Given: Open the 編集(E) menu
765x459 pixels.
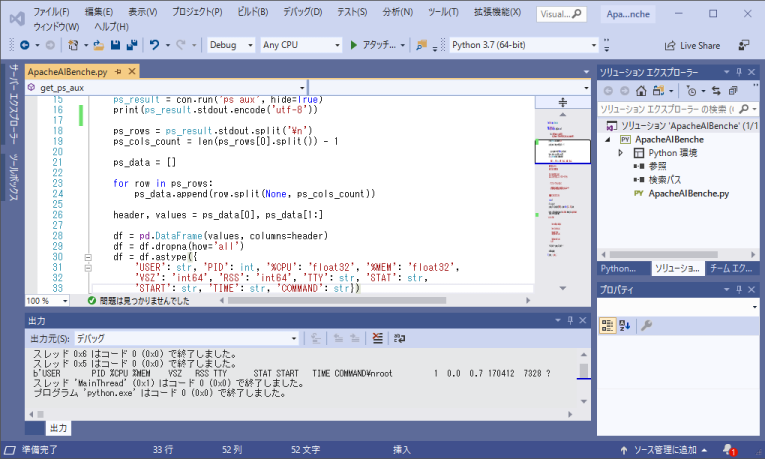Looking at the screenshot, I should coord(99,12).
